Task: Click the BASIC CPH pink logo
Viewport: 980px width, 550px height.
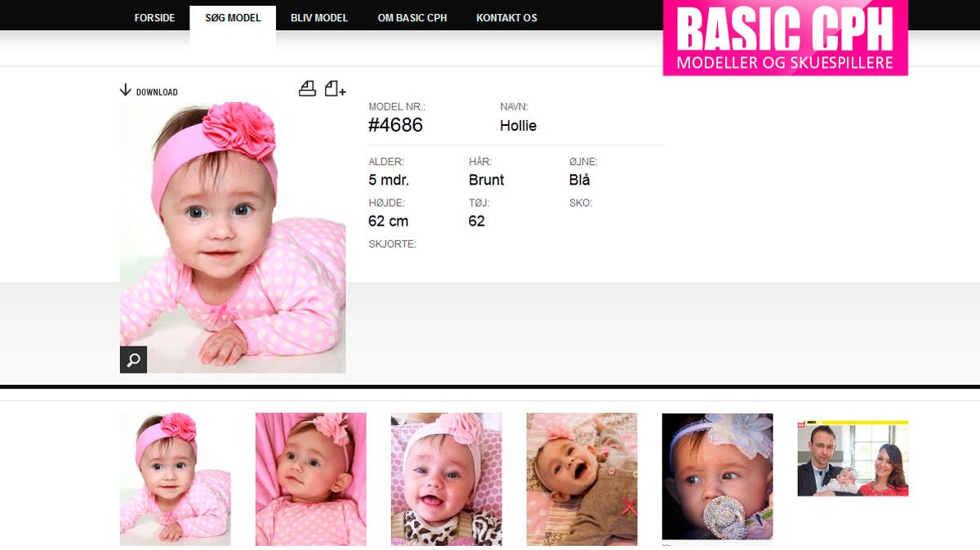Action: pos(785,38)
